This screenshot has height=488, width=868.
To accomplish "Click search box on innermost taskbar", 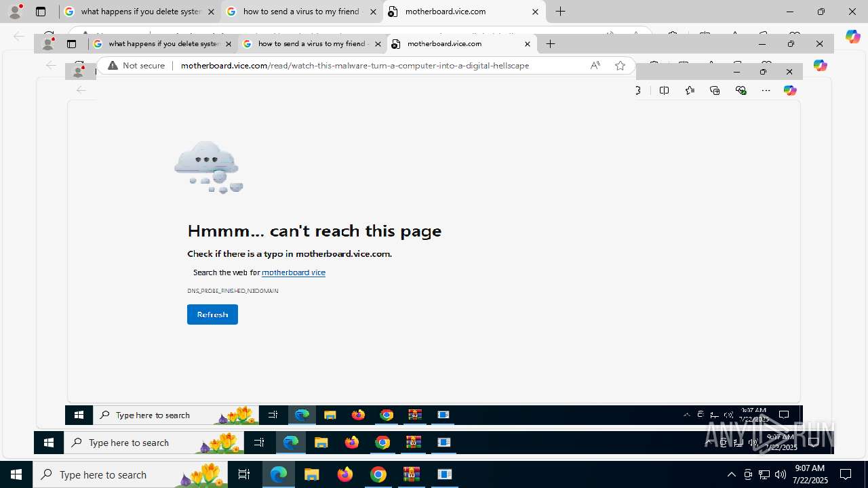I will 176,415.
